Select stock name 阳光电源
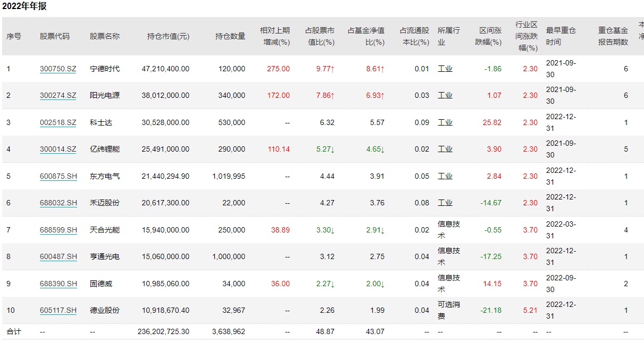Viewport: 644px width, 341px height. click(x=105, y=95)
